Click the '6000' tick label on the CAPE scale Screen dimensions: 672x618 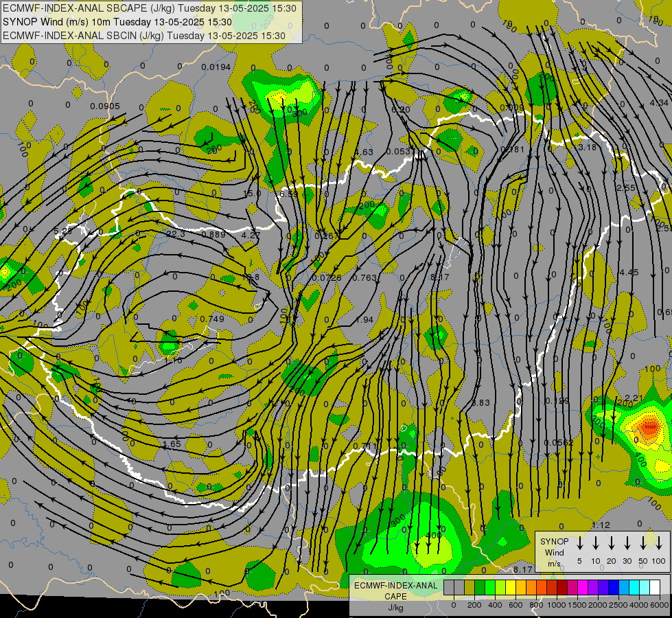(x=660, y=605)
